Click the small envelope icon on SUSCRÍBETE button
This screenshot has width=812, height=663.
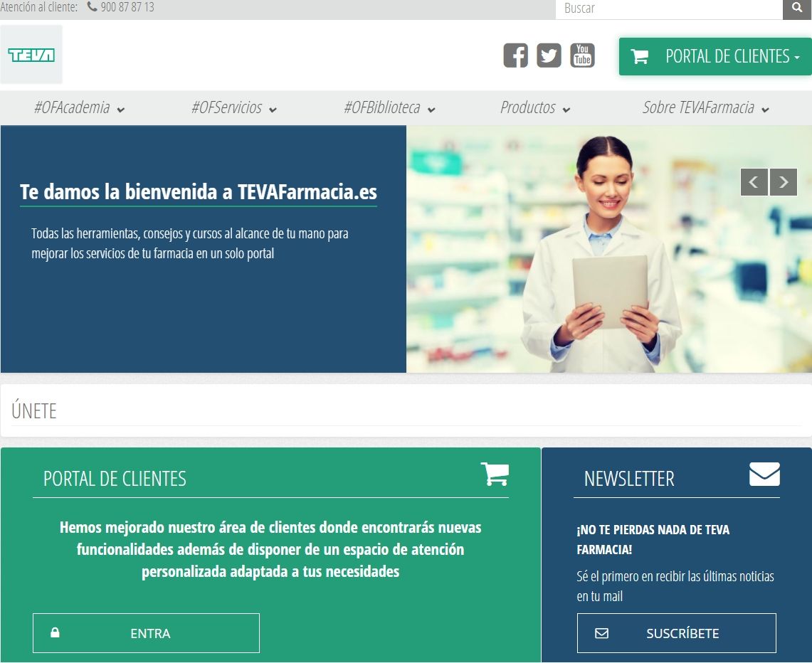click(602, 633)
